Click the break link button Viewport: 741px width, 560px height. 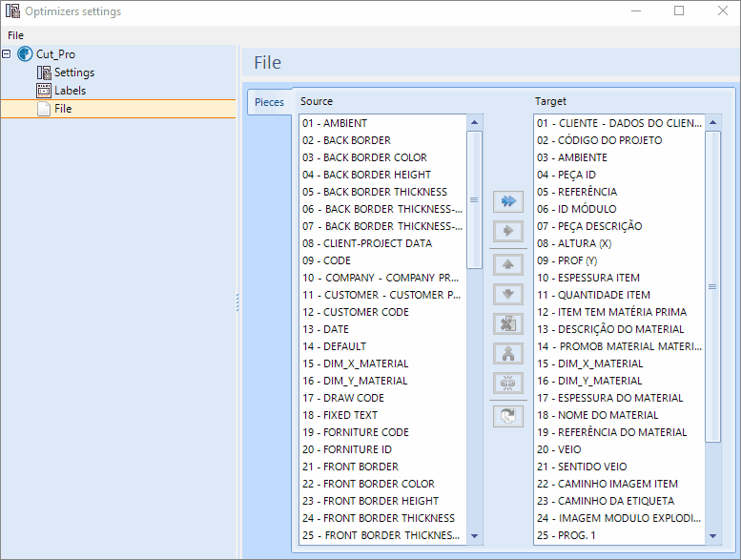pos(508,384)
